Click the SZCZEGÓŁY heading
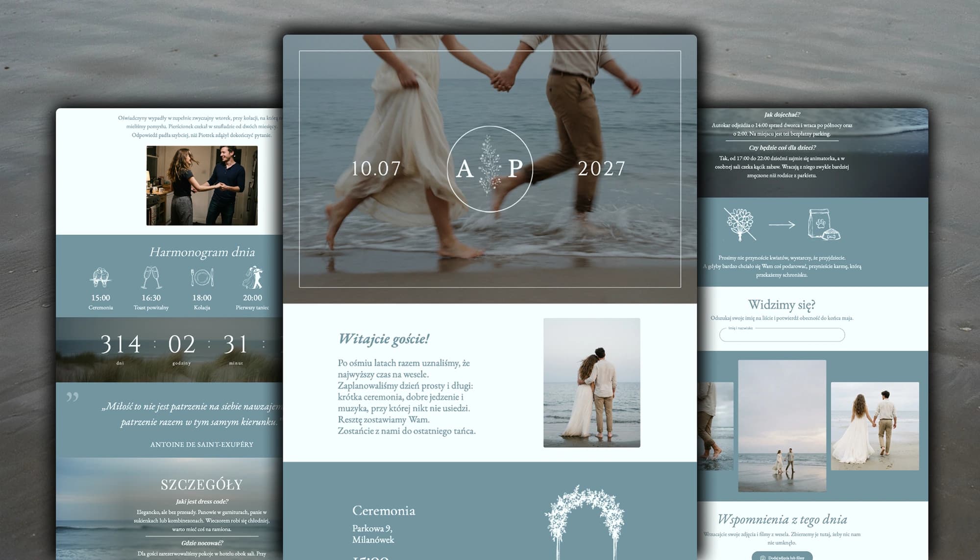Screen dimensions: 980x560 point(202,485)
